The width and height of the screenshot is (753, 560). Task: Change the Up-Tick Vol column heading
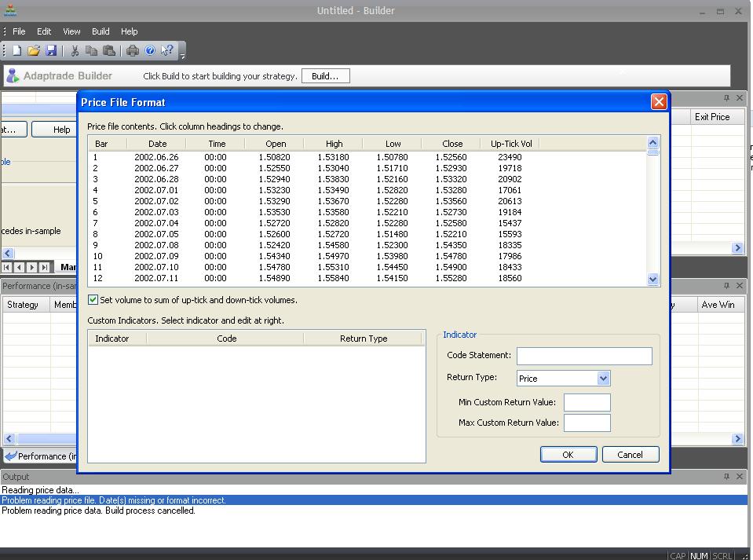click(511, 144)
